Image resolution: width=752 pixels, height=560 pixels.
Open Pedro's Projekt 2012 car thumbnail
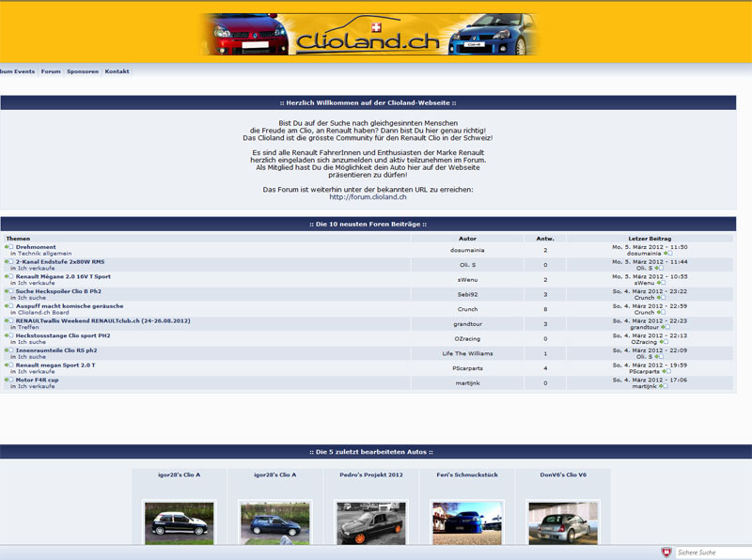(371, 523)
